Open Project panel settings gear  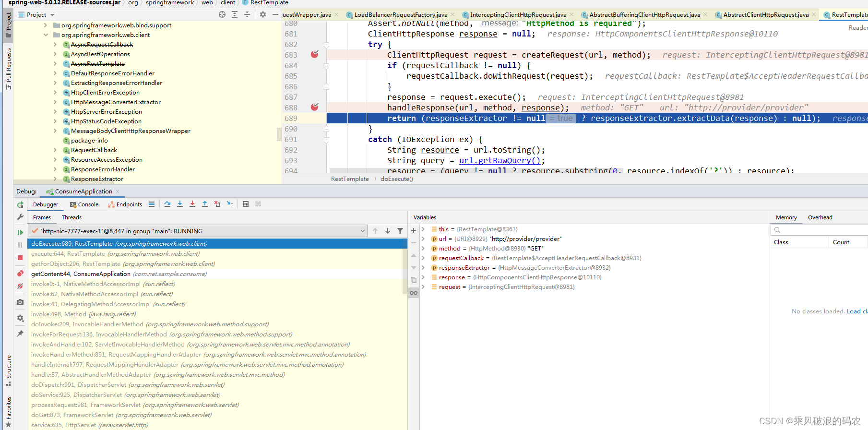[263, 14]
